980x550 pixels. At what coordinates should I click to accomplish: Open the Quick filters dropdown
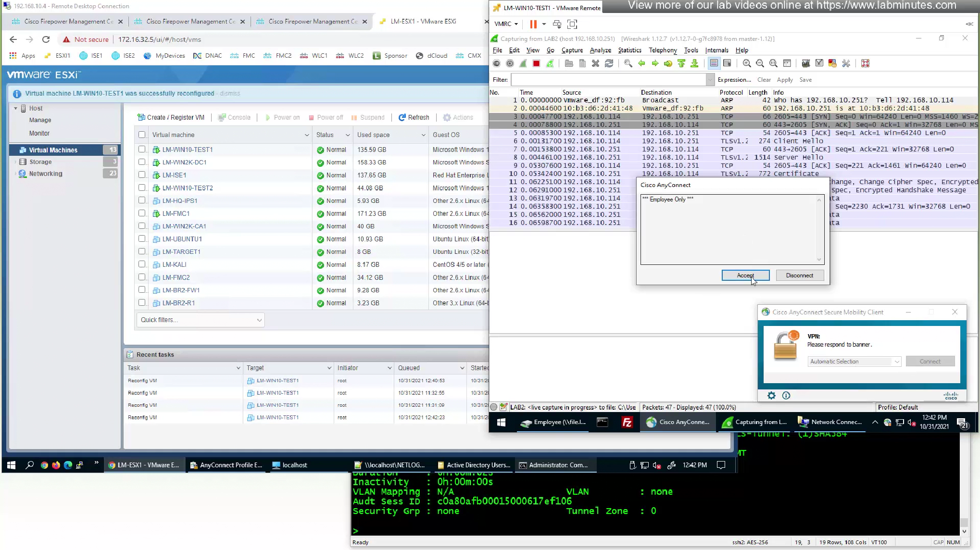point(201,320)
